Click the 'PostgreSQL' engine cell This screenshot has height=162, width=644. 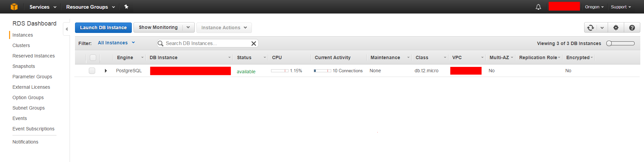pos(129,71)
